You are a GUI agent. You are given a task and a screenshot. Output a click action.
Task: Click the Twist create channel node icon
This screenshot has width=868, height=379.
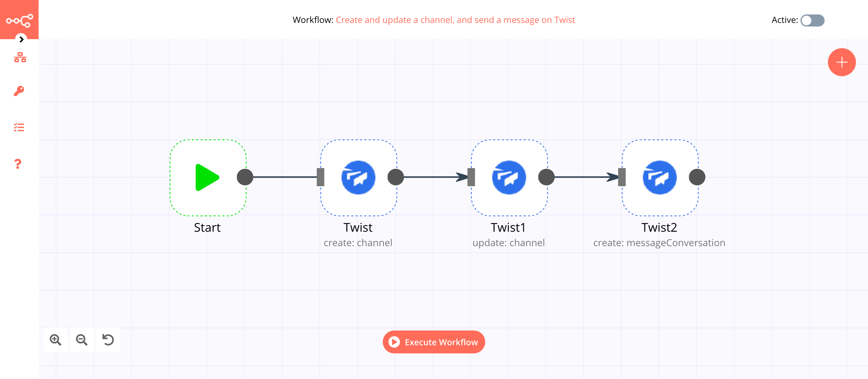tap(359, 177)
